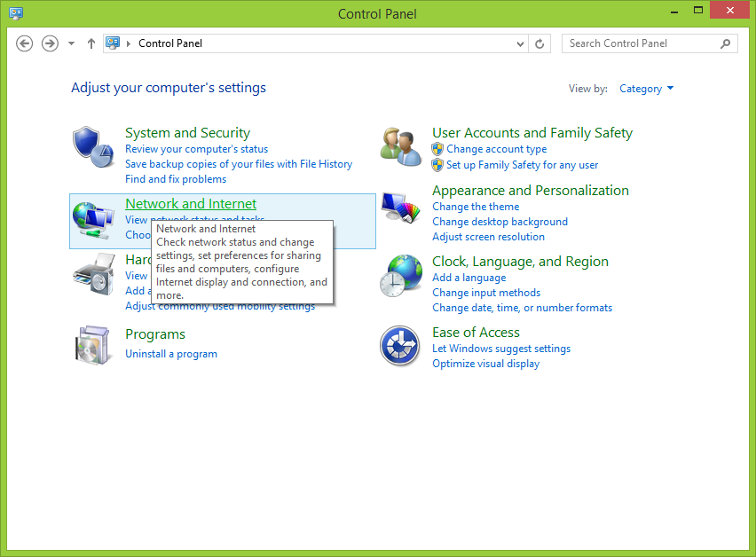Open the recent locations dropdown near navigation arrows

(x=72, y=43)
